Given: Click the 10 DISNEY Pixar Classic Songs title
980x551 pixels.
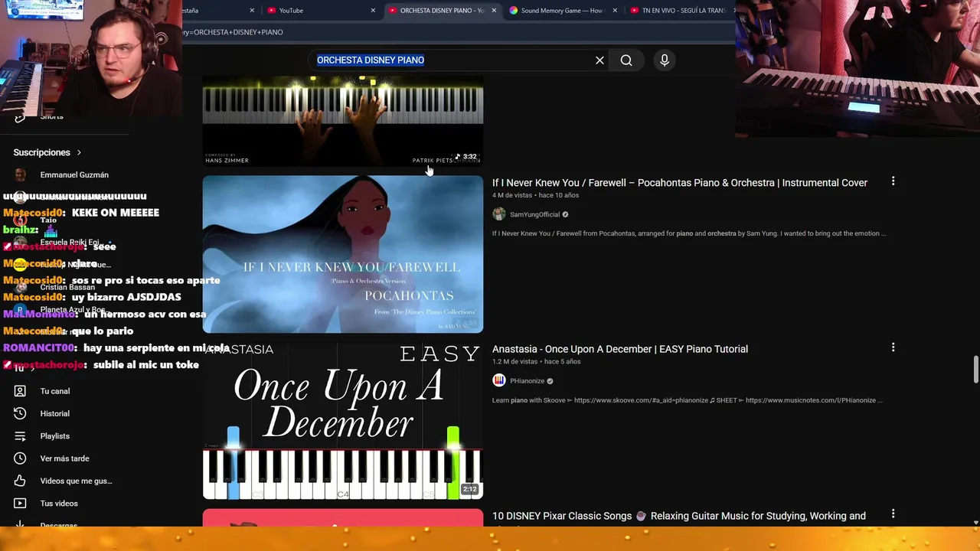Looking at the screenshot, I should (679, 517).
